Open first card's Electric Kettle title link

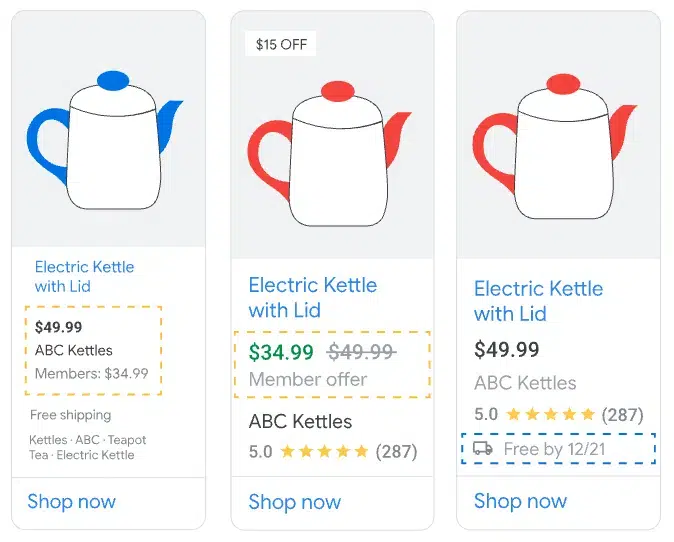pyautogui.click(x=84, y=276)
